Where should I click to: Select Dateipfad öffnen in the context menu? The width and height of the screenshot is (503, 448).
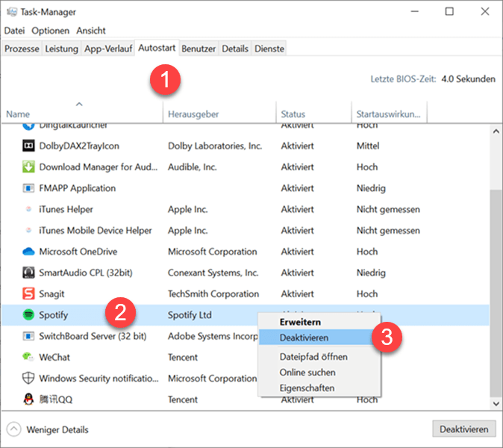click(x=313, y=357)
